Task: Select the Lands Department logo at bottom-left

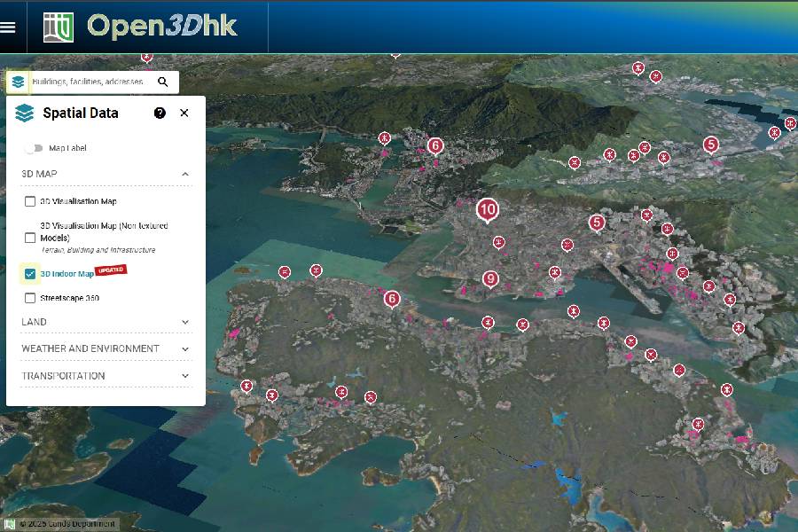Action: pyautogui.click(x=10, y=523)
